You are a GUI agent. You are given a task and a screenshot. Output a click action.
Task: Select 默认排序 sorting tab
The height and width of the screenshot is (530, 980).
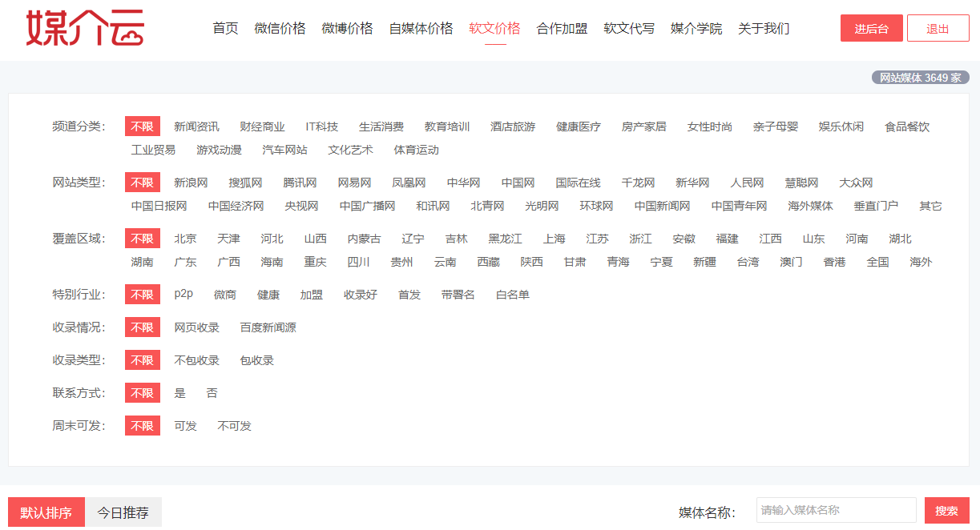(x=46, y=512)
